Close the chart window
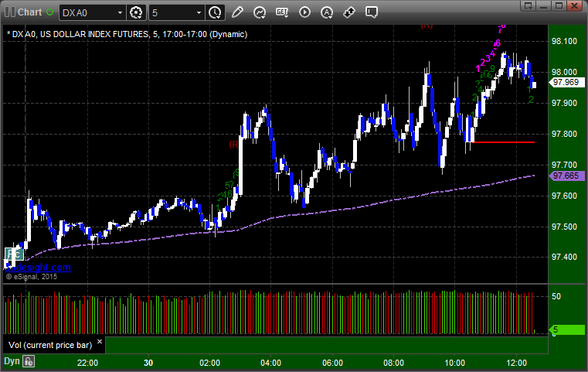Image resolution: width=588 pixels, height=372 pixels. click(575, 5)
